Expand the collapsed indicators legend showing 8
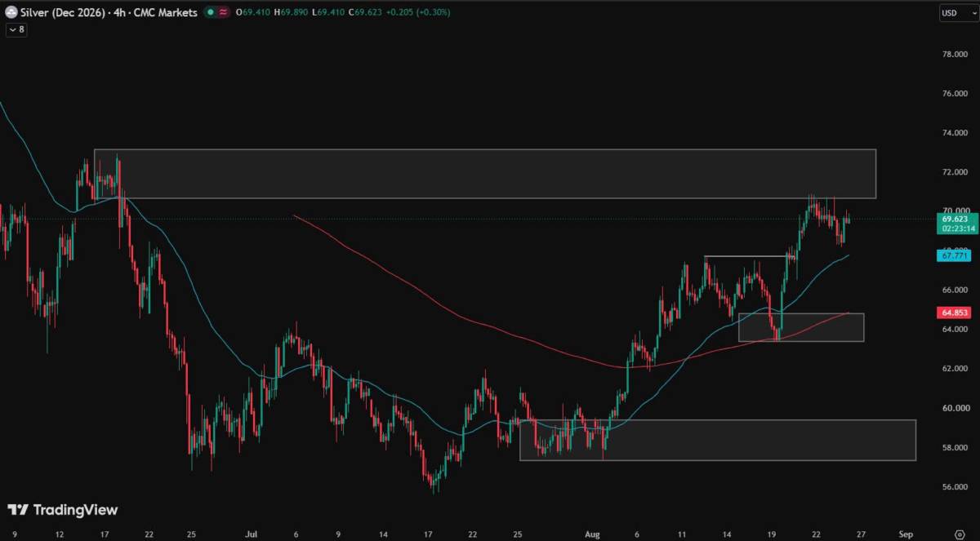The width and height of the screenshot is (980, 541). pyautogui.click(x=16, y=30)
